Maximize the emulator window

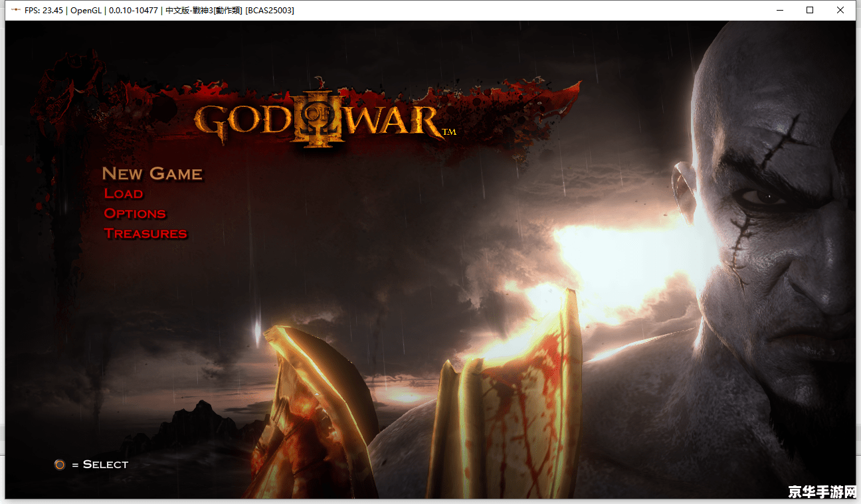(810, 10)
